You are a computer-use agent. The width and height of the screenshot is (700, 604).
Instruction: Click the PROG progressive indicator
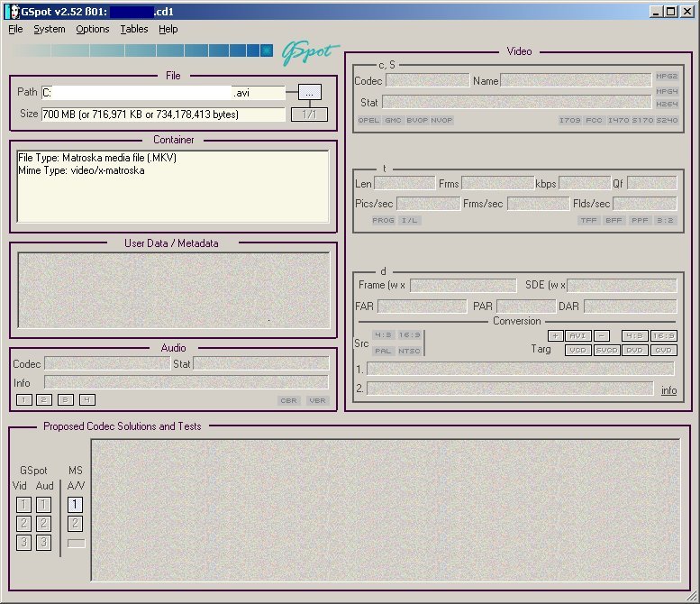tap(383, 220)
